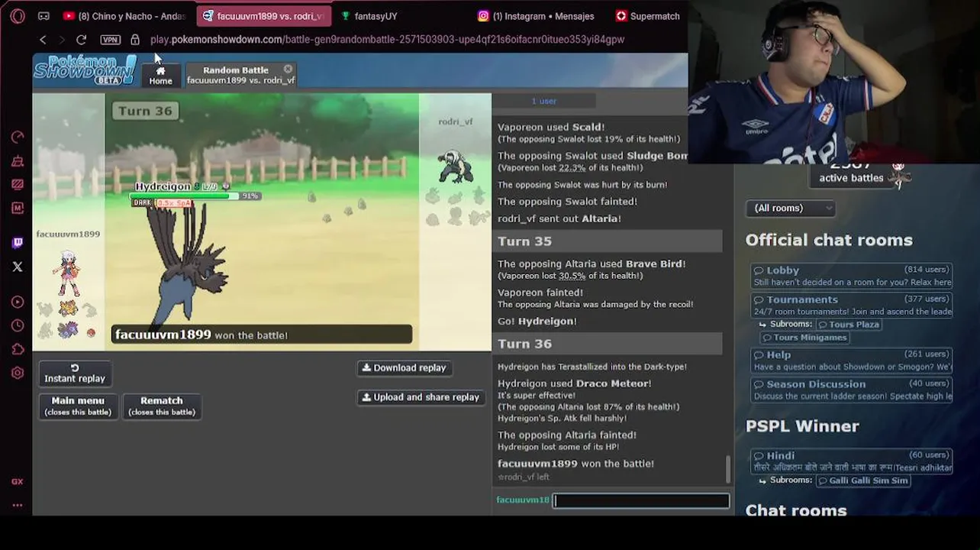Go back with browser back arrow
Image resolution: width=980 pixels, height=550 pixels.
[x=43, y=40]
